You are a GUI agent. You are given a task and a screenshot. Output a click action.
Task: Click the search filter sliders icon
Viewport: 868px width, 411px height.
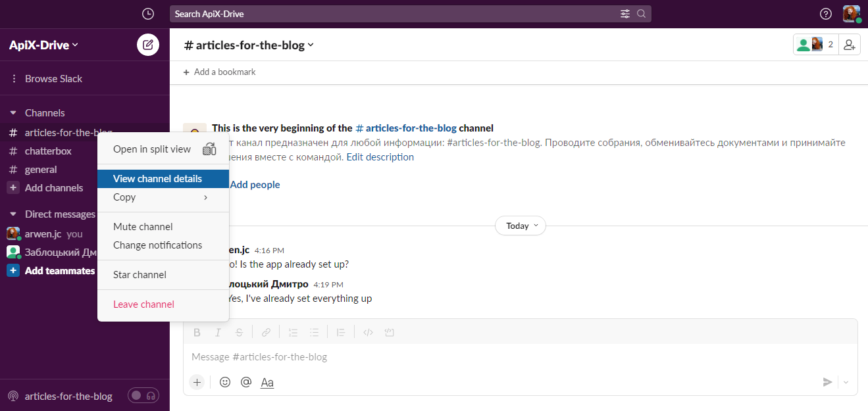[625, 14]
